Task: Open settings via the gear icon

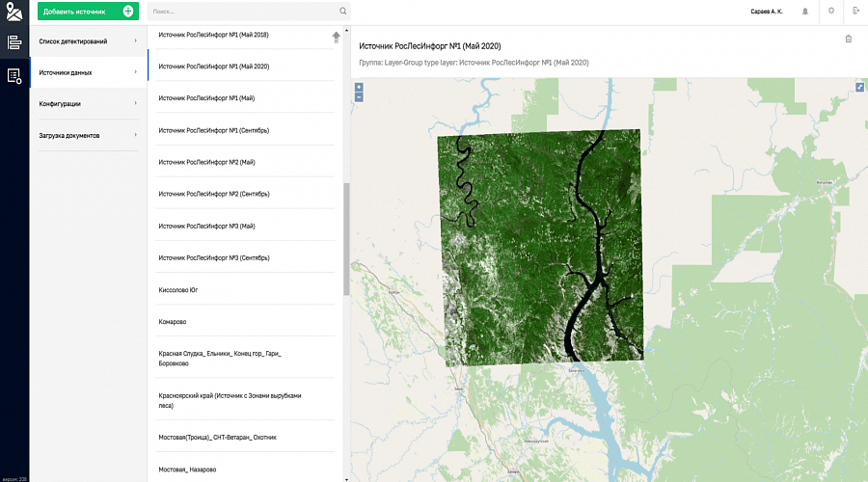Action: [831, 11]
